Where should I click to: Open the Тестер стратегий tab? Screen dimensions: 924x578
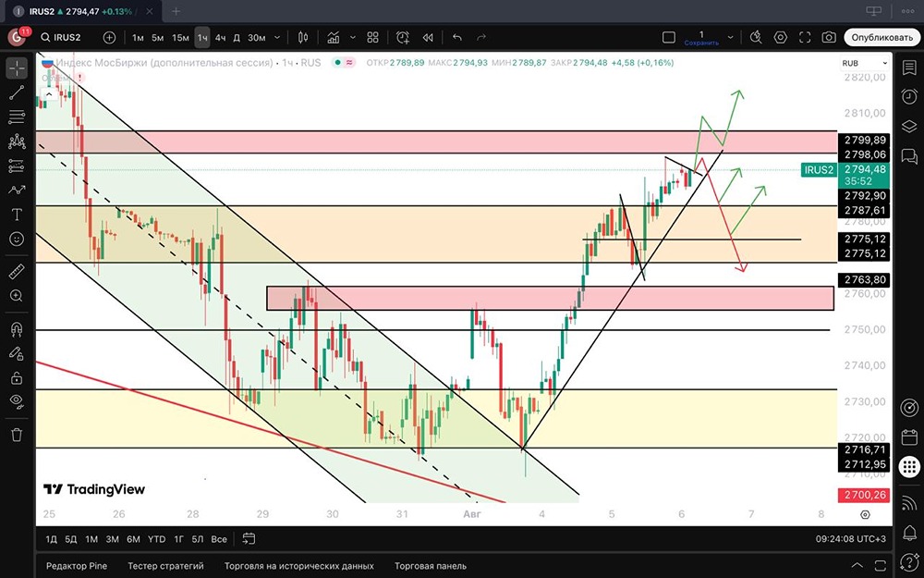pyautogui.click(x=165, y=566)
